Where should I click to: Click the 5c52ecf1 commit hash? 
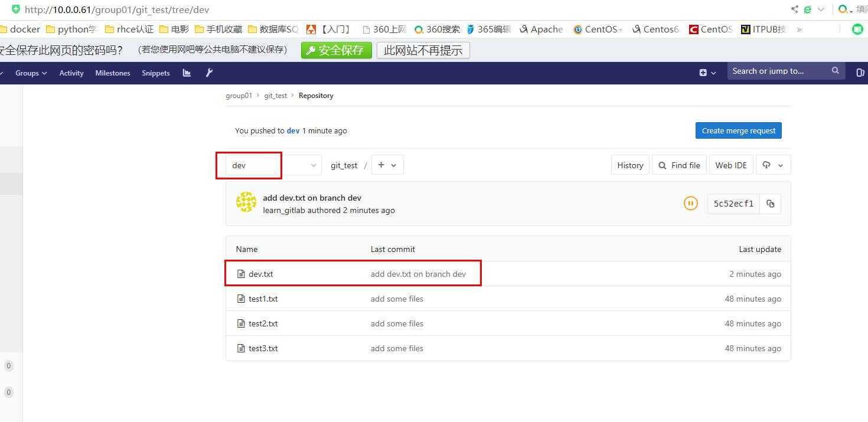coord(733,204)
